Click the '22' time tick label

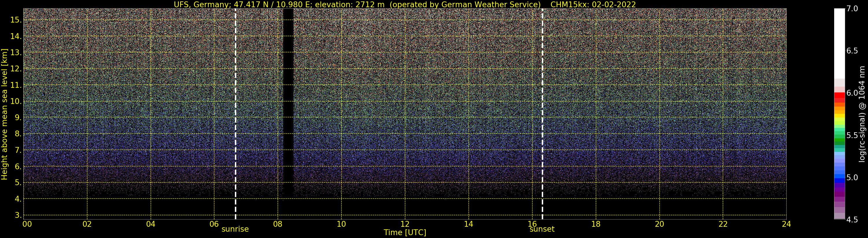[723, 224]
